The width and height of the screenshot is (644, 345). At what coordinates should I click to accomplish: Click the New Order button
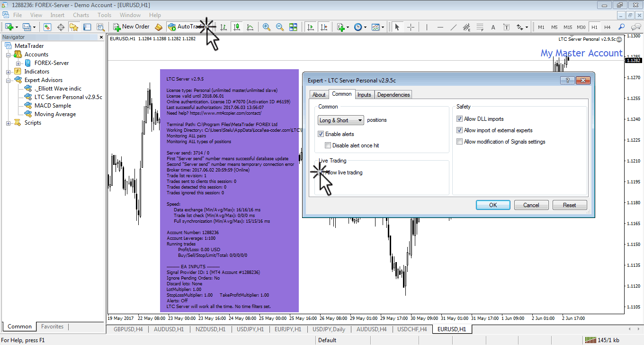pos(131,27)
